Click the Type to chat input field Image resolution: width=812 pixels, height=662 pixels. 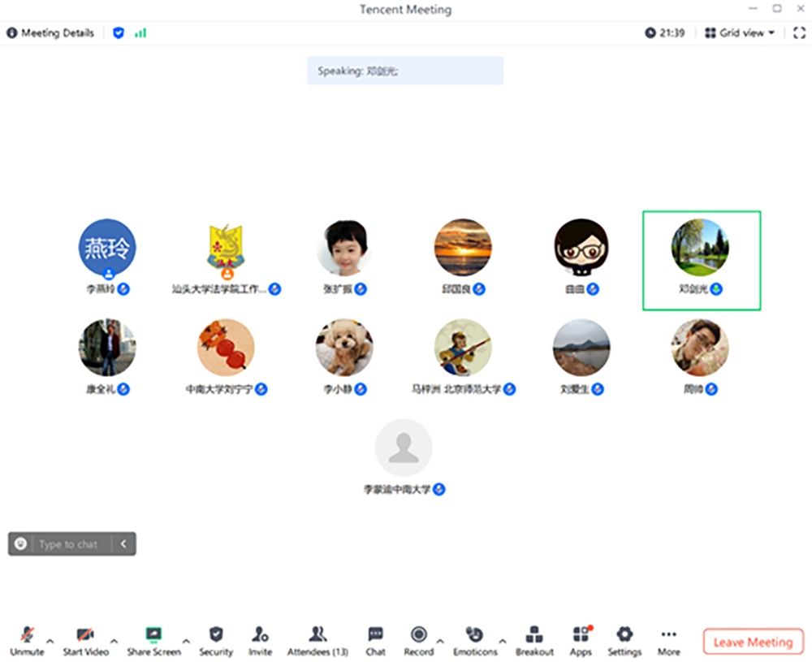pos(68,544)
